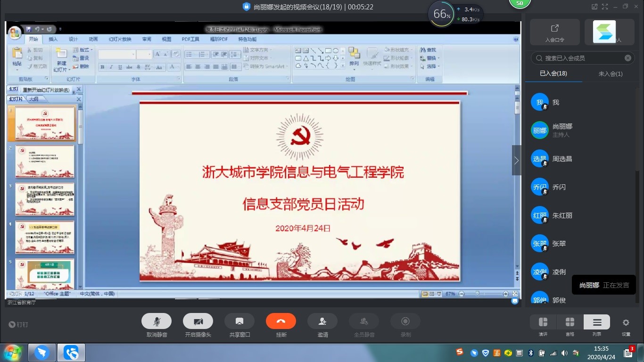This screenshot has height=362, width=644.
Task: Open the Slide Show (幻灯片放映) ribbon tab
Action: coord(120,39)
